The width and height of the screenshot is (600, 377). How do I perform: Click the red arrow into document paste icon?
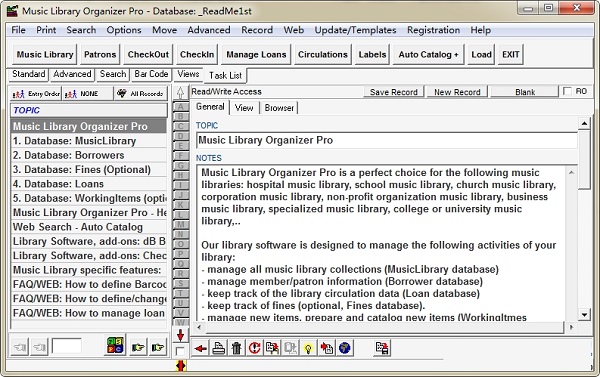(326, 348)
